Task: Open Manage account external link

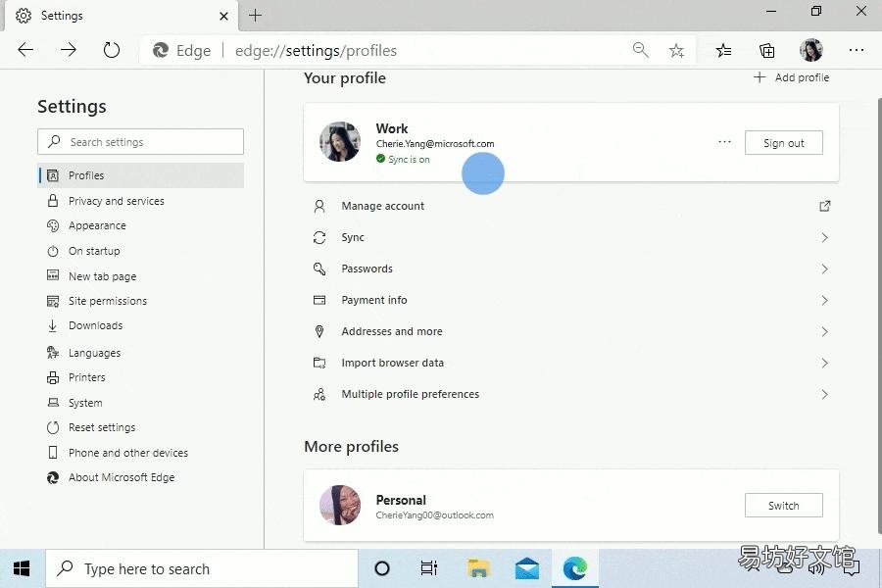Action: [x=571, y=206]
